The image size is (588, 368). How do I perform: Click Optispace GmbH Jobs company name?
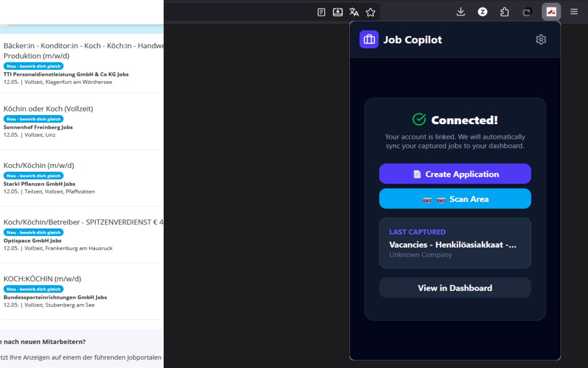33,240
